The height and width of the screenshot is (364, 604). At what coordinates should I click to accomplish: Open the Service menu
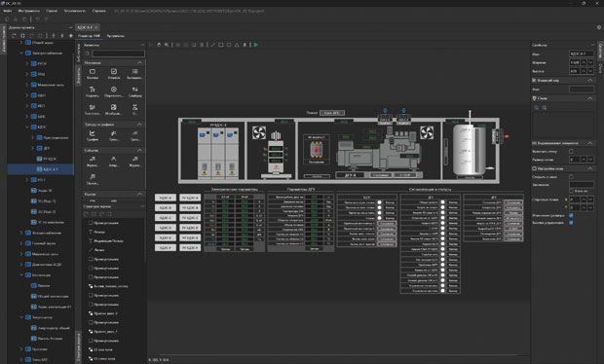[52, 11]
